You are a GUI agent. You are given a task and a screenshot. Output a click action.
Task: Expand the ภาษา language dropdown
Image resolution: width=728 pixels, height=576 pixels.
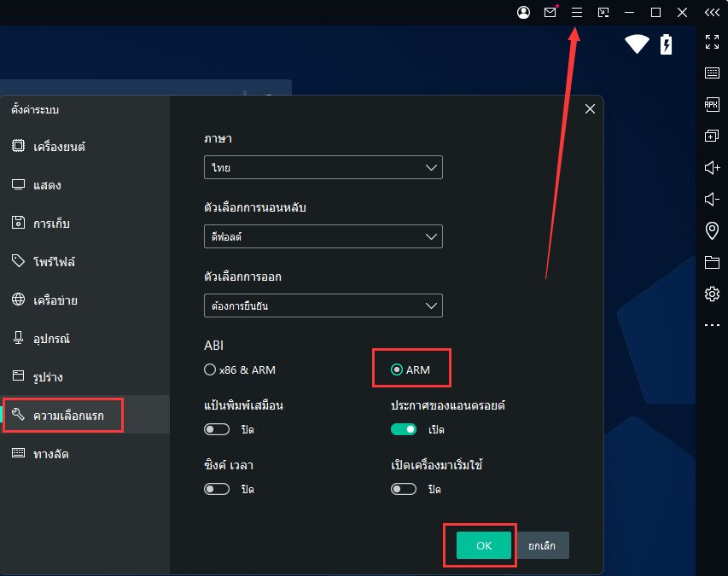click(x=323, y=168)
